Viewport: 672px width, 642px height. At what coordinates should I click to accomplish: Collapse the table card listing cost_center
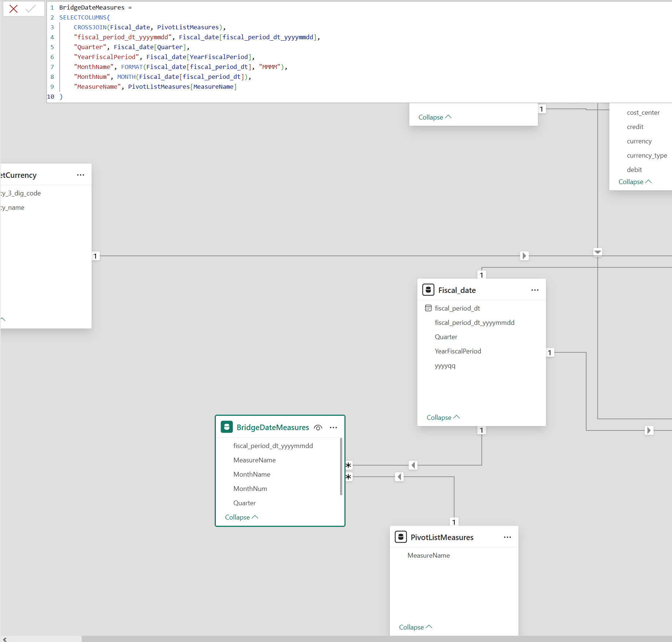(x=635, y=181)
